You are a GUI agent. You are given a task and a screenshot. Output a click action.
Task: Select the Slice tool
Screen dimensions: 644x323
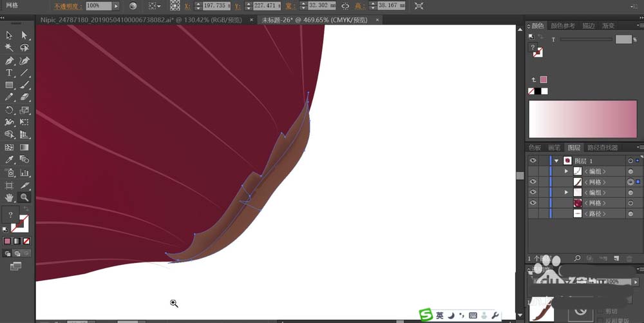point(24,185)
